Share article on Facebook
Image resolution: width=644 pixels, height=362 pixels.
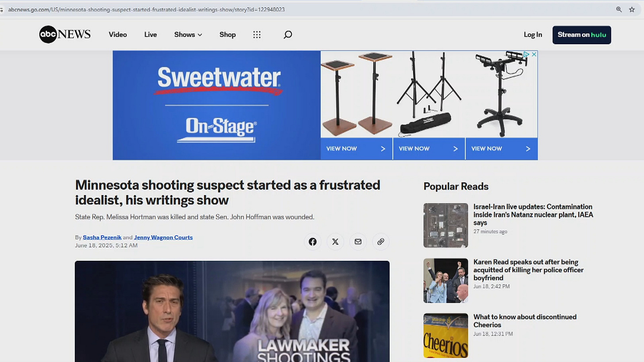coord(313,242)
